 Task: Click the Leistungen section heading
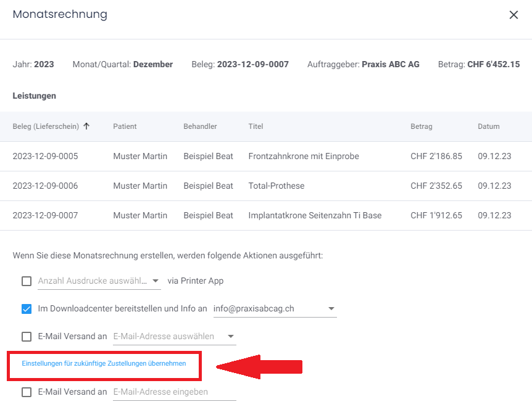(x=34, y=96)
